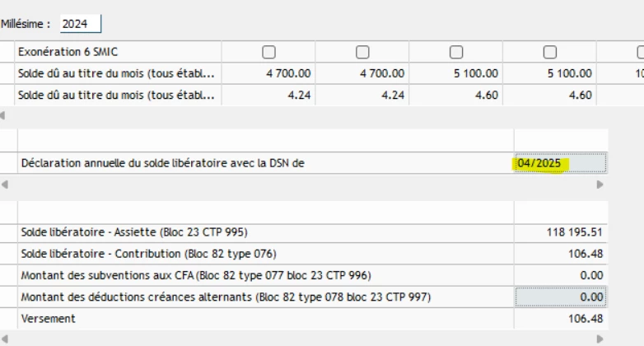The height and width of the screenshot is (346, 644).
Task: Click the Montant des subventions aux CFA label
Action: click(x=196, y=275)
